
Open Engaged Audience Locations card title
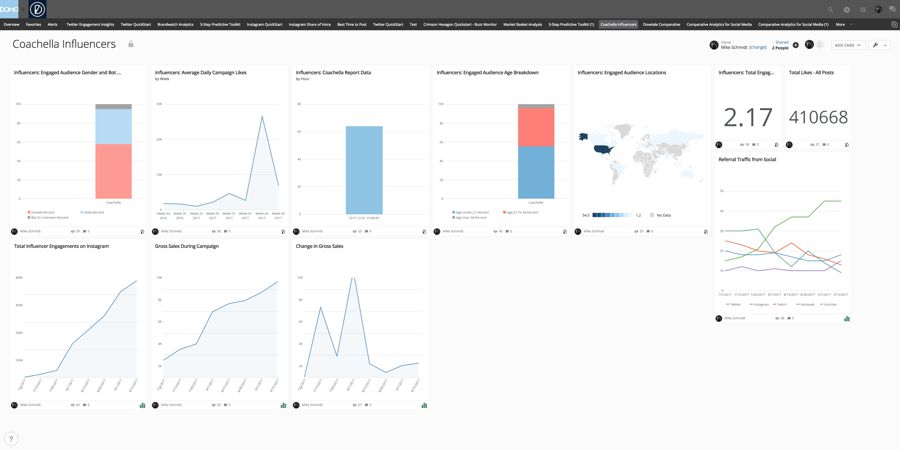pyautogui.click(x=622, y=73)
